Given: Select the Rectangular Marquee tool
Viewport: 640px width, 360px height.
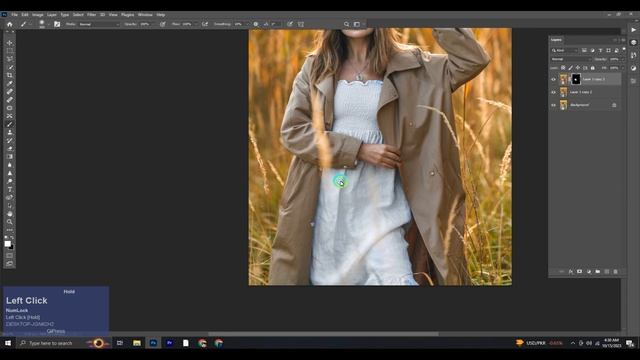Looking at the screenshot, I should [9, 51].
